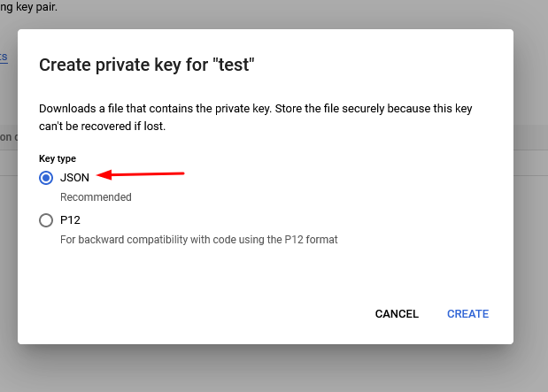Select the JSON key type radio button
This screenshot has width=548, height=392.
(x=47, y=178)
